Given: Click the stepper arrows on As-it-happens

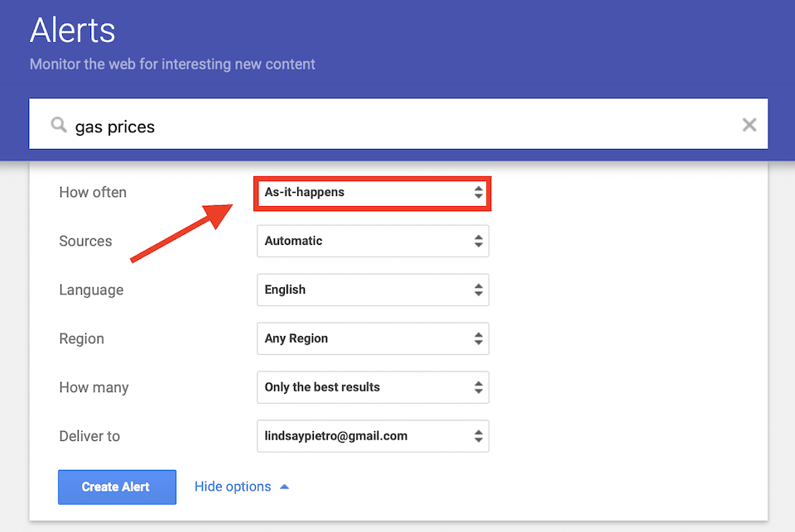Looking at the screenshot, I should (x=478, y=193).
